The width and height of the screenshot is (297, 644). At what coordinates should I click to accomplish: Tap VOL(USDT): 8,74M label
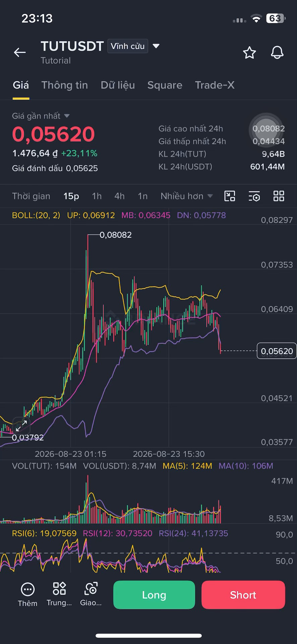(120, 466)
